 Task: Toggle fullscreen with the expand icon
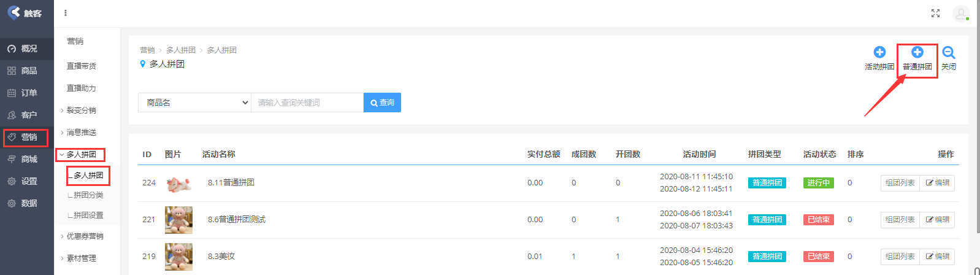tap(935, 14)
